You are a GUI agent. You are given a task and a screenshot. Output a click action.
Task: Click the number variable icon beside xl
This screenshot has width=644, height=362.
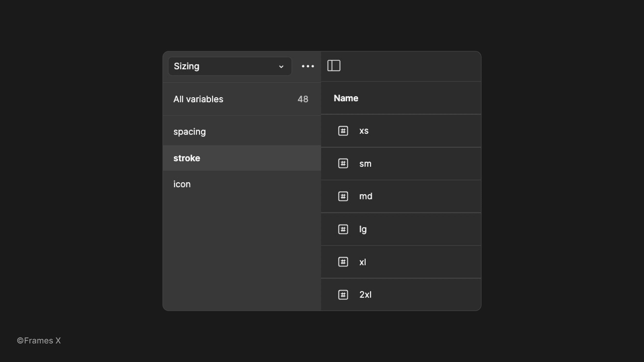coord(343,262)
